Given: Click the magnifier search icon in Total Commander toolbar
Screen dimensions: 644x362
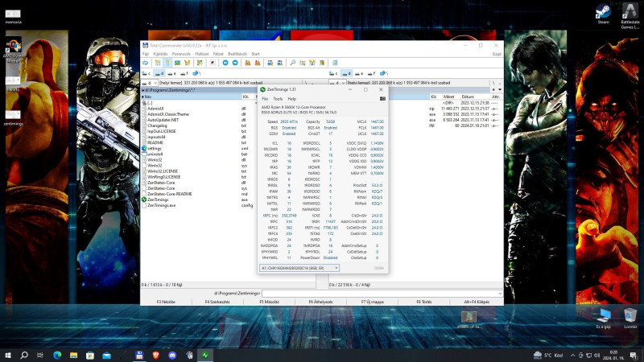Looking at the screenshot, I should [x=292, y=63].
